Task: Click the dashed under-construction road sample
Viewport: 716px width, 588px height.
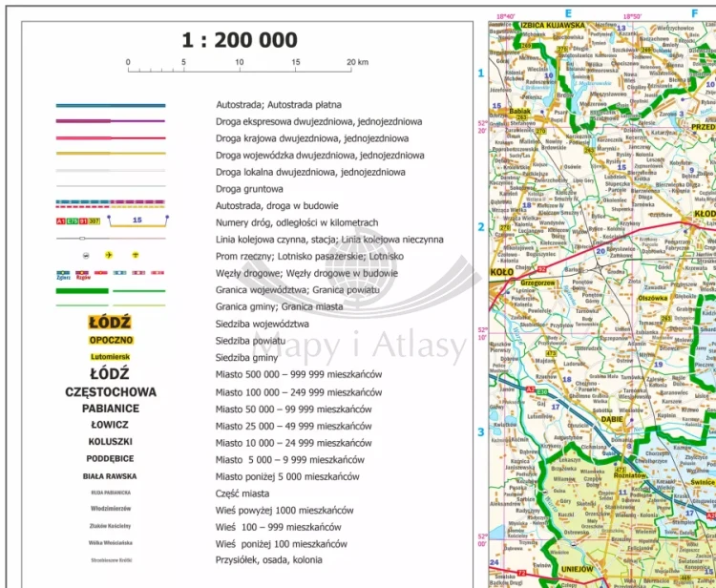Action: 111,204
